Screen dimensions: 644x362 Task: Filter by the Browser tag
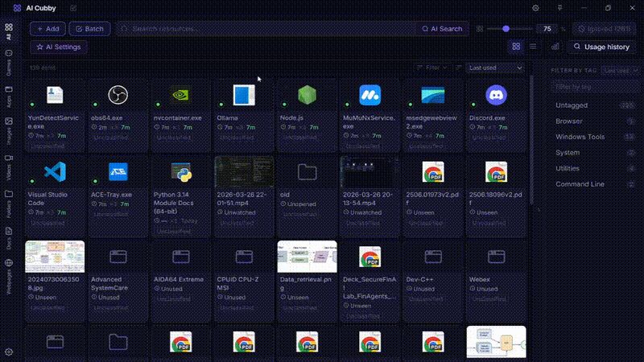click(x=595, y=121)
